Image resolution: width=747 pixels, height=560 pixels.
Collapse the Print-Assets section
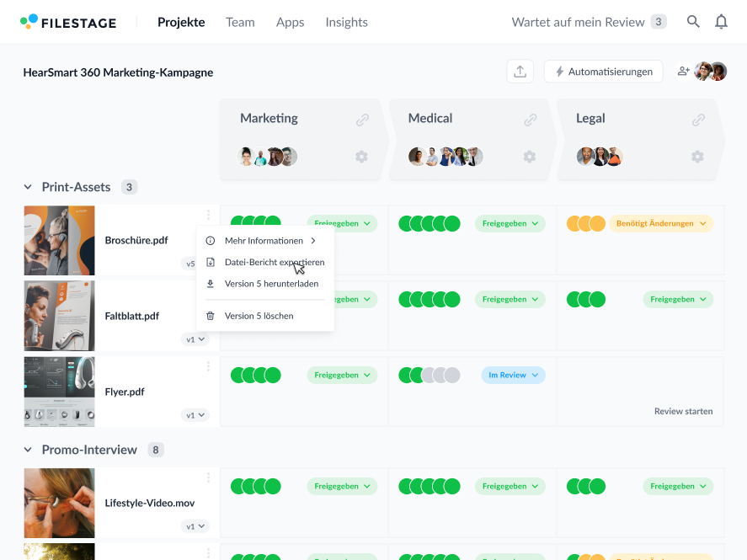click(28, 187)
